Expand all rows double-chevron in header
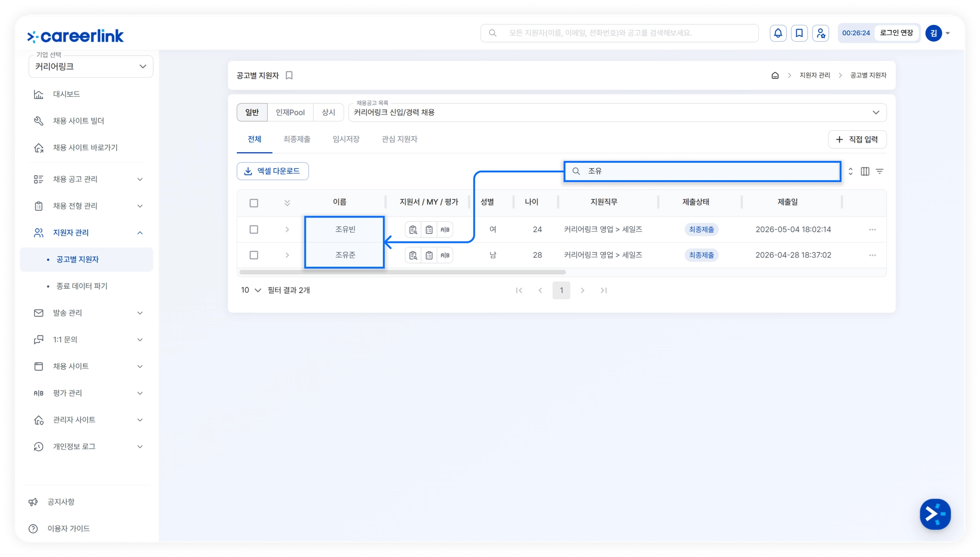Viewport: 980px width, 557px height. (x=287, y=203)
